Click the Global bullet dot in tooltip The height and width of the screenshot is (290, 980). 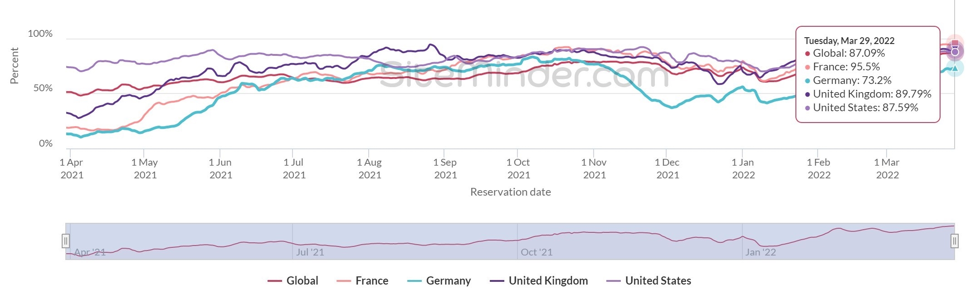coord(807,54)
